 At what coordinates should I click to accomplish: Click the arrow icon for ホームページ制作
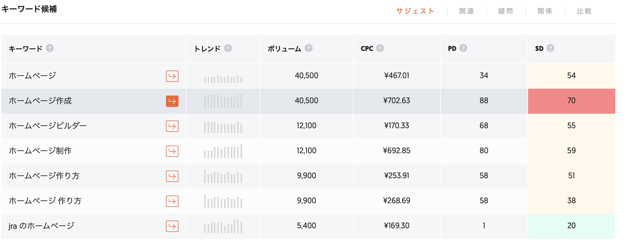pos(172,151)
